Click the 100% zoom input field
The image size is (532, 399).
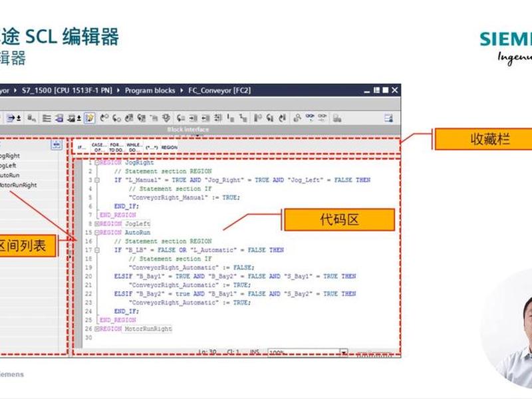pos(304,352)
